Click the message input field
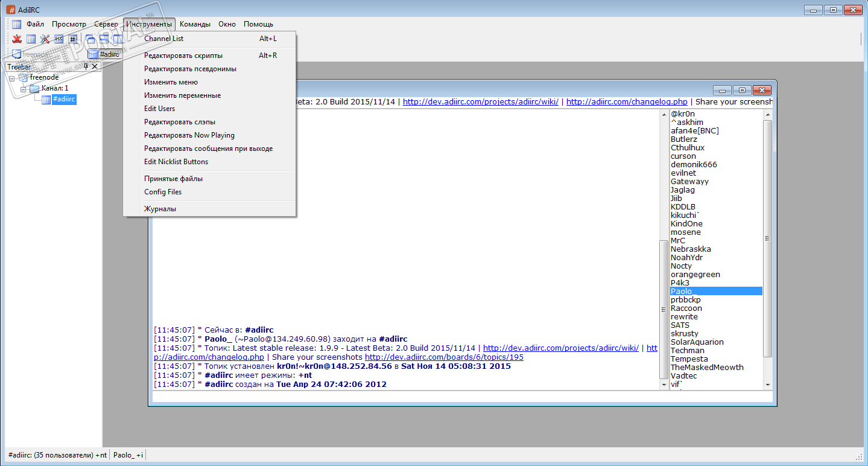 coord(463,397)
